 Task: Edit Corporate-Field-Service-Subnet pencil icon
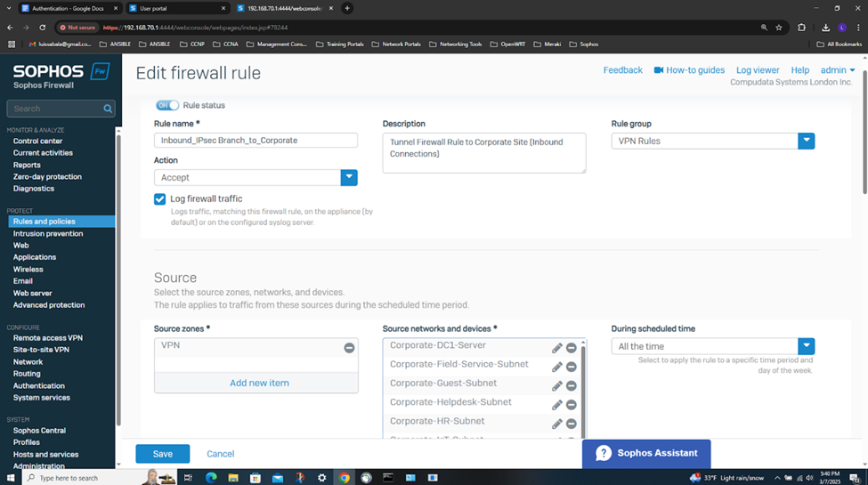(x=557, y=367)
